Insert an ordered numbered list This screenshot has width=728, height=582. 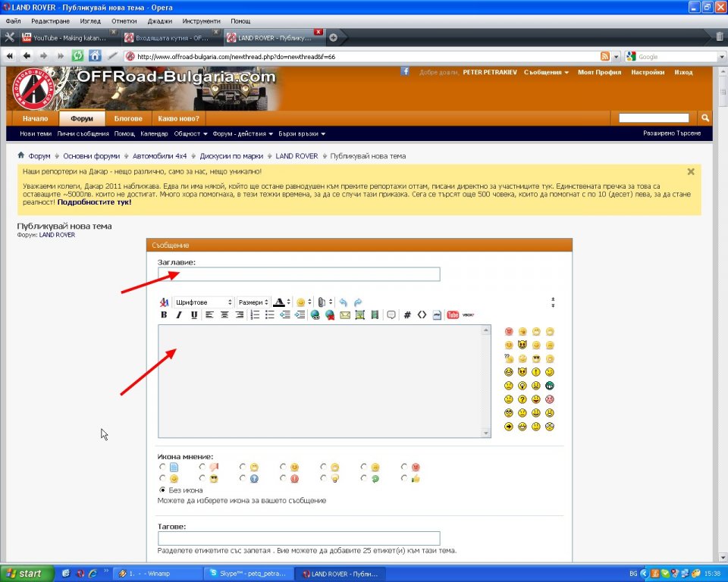point(255,315)
